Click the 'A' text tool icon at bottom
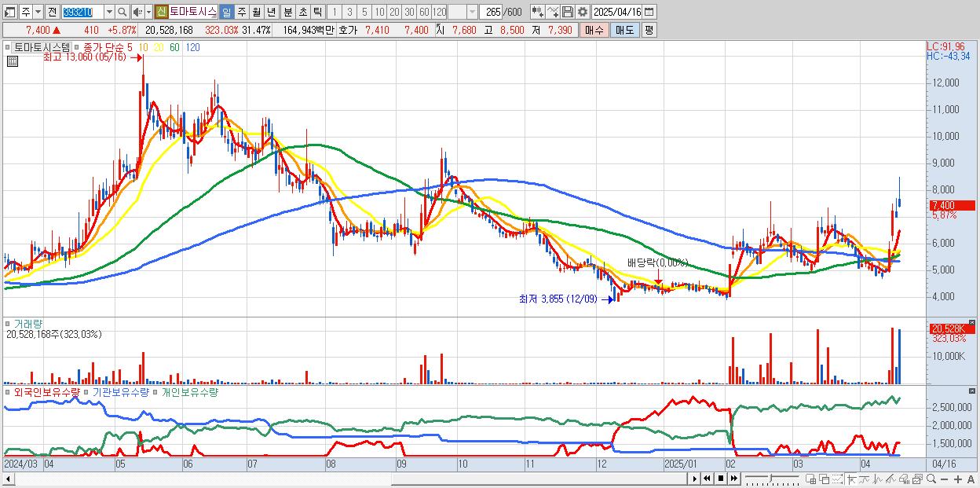The width and height of the screenshot is (980, 488). coord(971,479)
